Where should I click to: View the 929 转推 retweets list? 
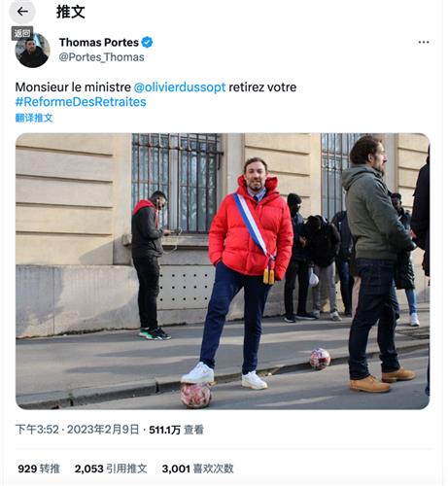coord(39,469)
